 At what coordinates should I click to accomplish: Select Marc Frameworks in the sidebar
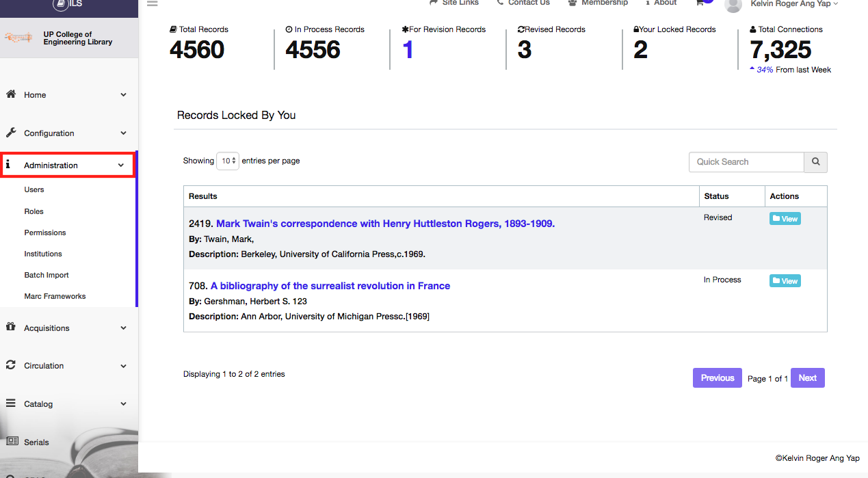tap(55, 296)
